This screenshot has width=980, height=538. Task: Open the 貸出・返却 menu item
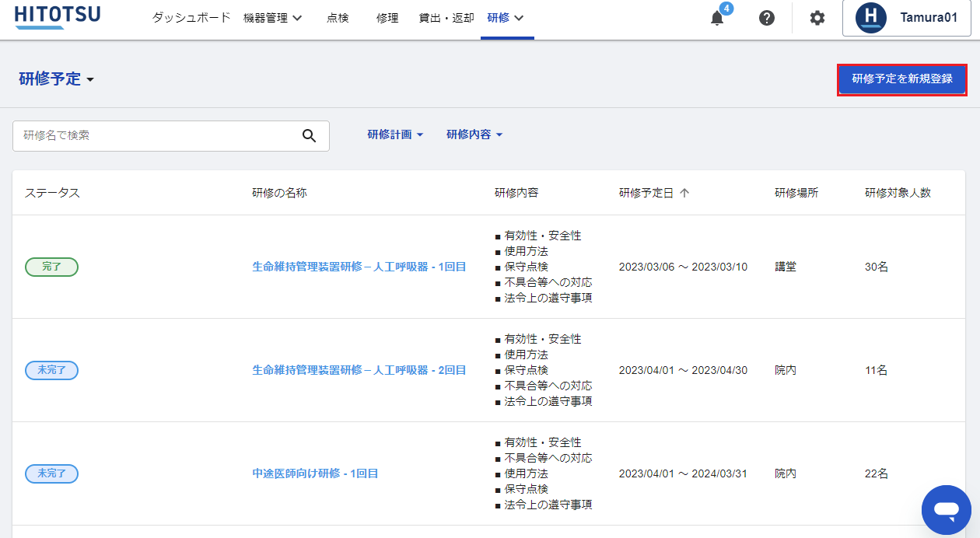click(446, 18)
